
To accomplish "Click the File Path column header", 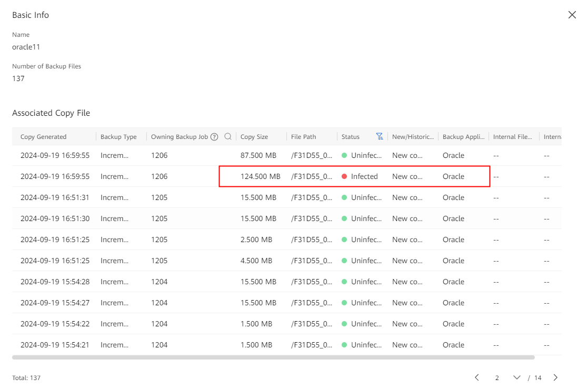I will [x=304, y=137].
